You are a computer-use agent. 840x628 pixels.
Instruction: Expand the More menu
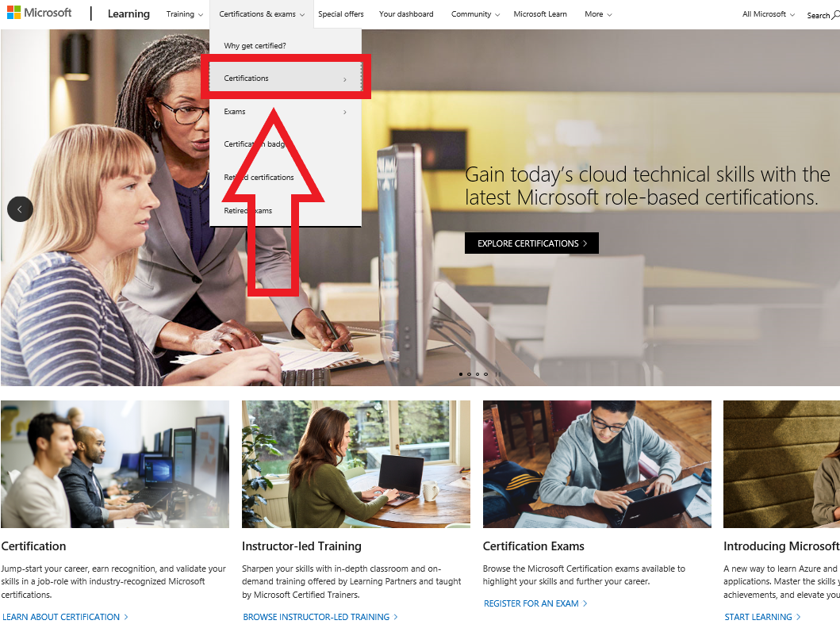(598, 14)
